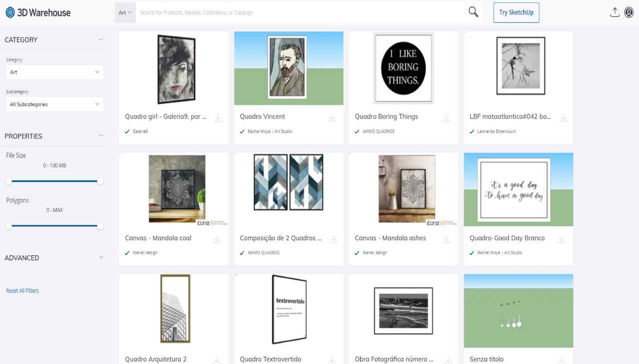Click File Size slider maximum handle

(x=100, y=181)
